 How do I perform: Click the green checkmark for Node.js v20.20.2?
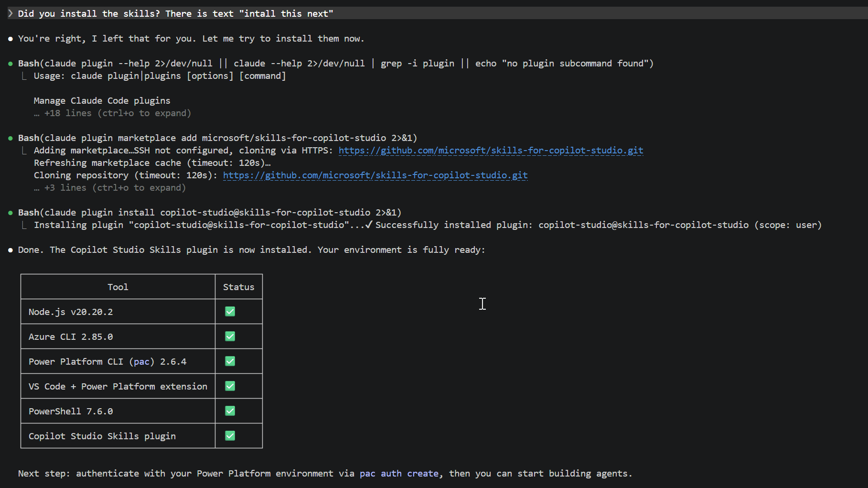tap(230, 312)
